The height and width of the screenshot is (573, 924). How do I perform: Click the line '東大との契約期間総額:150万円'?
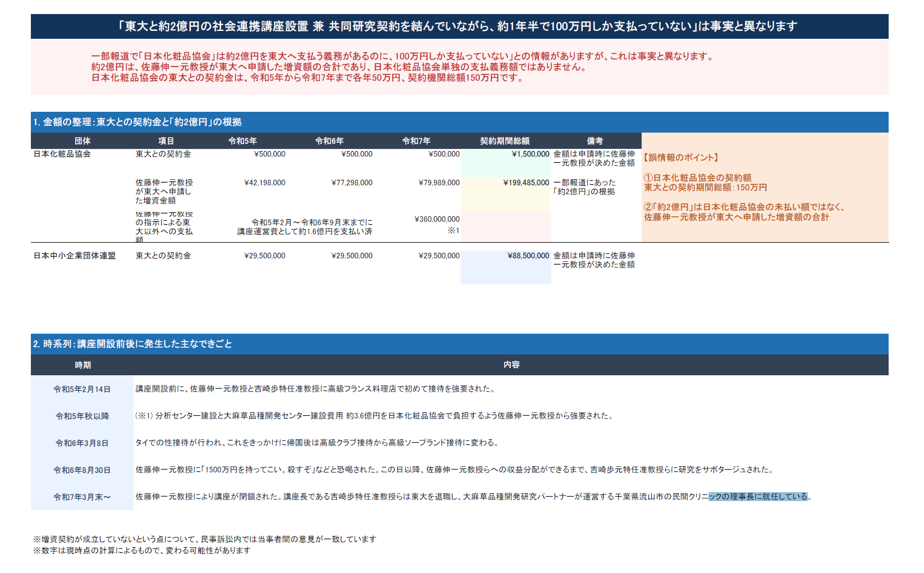point(706,188)
